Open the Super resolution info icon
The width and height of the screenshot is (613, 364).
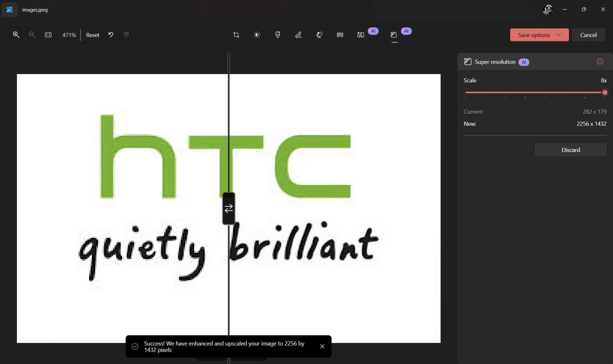600,61
